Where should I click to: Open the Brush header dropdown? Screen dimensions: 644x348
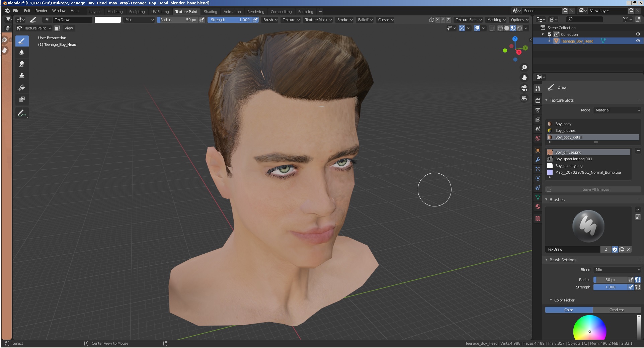pyautogui.click(x=270, y=20)
